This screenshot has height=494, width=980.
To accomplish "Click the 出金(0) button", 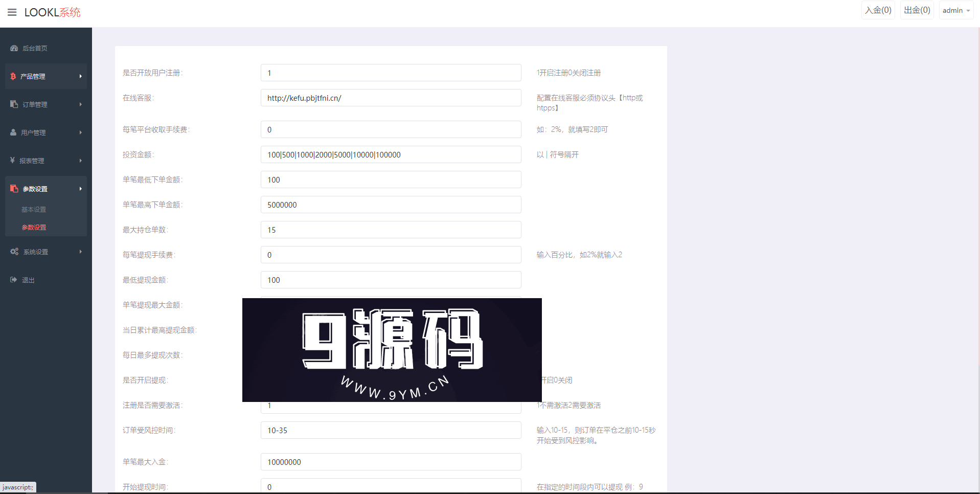I will point(917,10).
